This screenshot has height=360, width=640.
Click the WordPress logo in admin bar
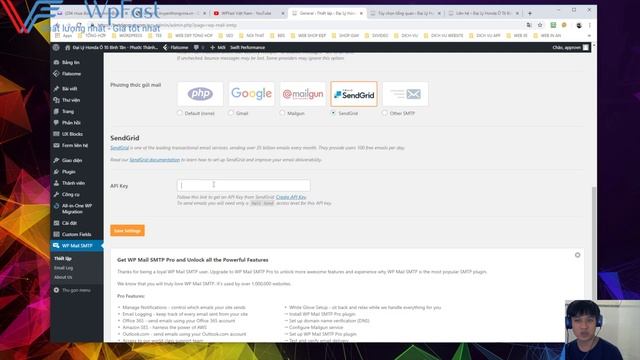coord(56,47)
